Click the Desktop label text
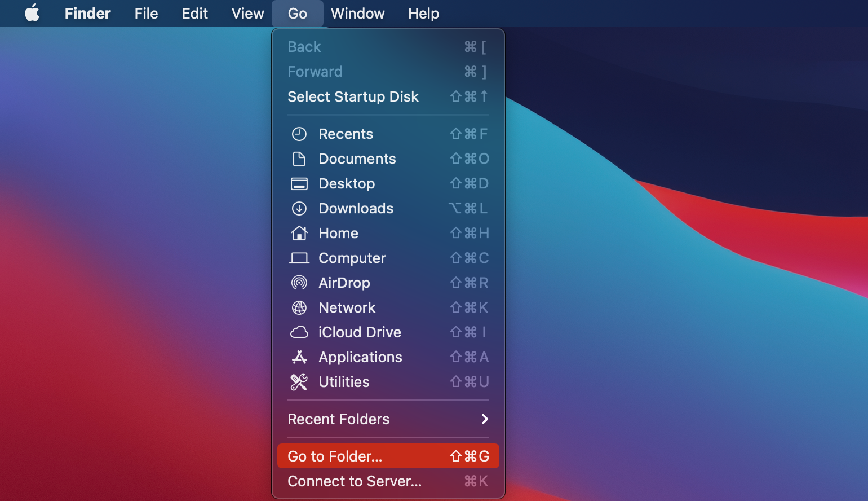The height and width of the screenshot is (501, 868). coord(347,184)
